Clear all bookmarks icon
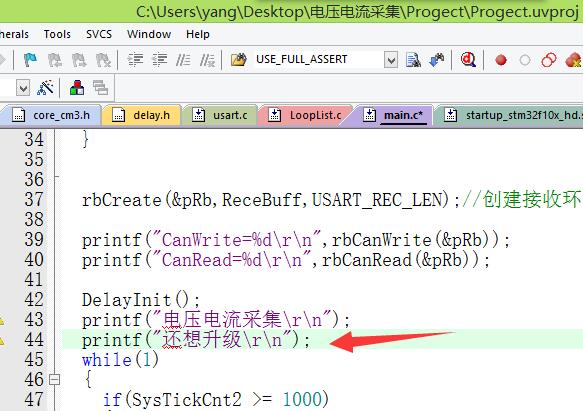Image resolution: width=583 pixels, height=411 pixels. point(103,60)
